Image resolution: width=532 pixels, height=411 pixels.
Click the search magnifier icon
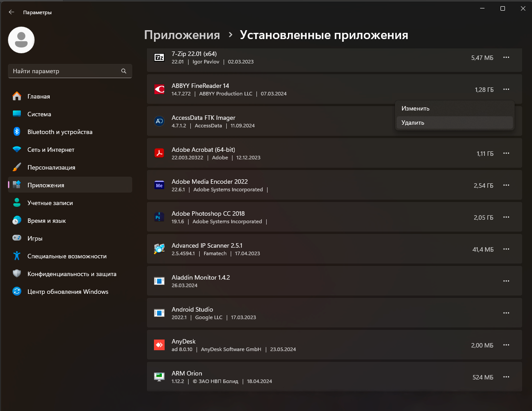point(123,71)
